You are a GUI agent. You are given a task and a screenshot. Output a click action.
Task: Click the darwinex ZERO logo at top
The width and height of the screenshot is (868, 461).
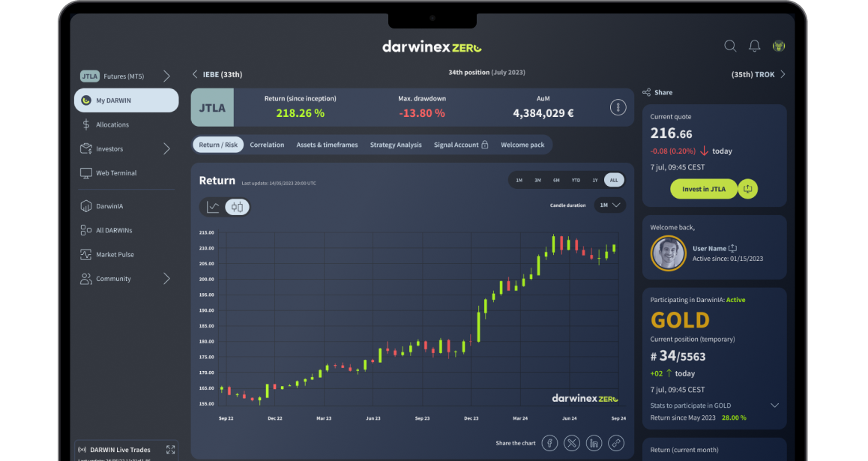[x=432, y=46]
